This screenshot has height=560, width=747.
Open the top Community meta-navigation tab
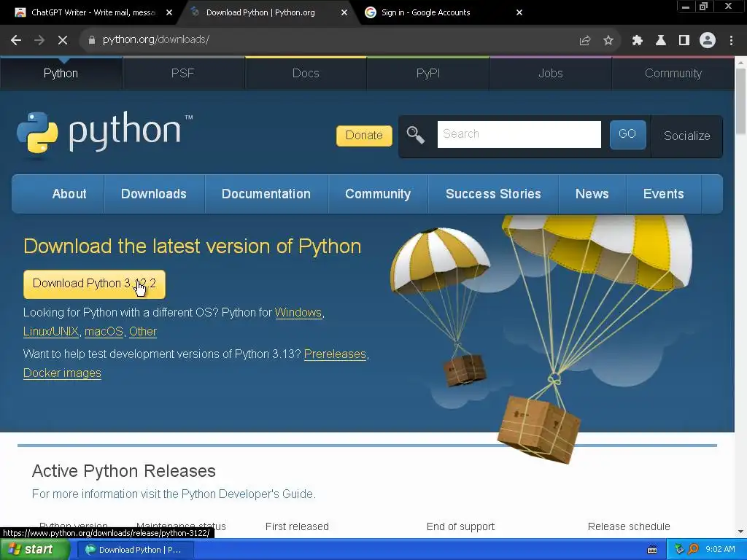point(673,74)
